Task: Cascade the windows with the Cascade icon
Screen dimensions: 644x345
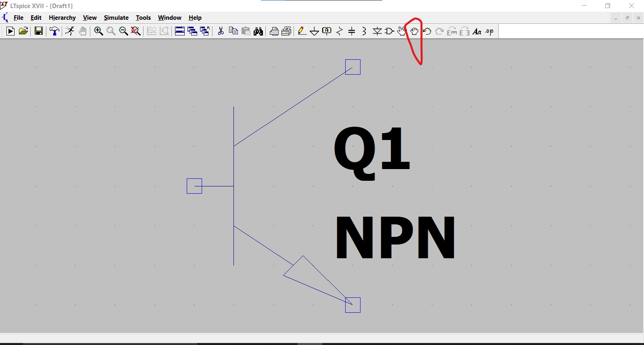Action: pyautogui.click(x=192, y=31)
